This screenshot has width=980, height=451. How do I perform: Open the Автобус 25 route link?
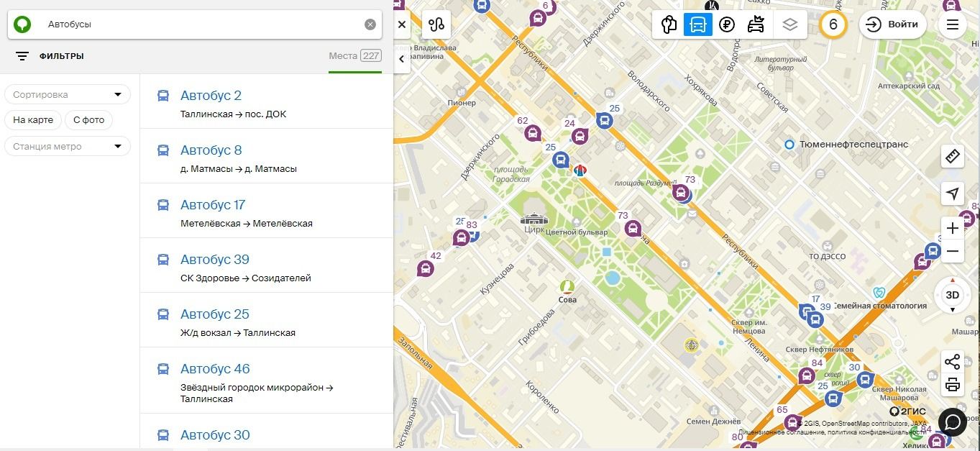click(214, 314)
